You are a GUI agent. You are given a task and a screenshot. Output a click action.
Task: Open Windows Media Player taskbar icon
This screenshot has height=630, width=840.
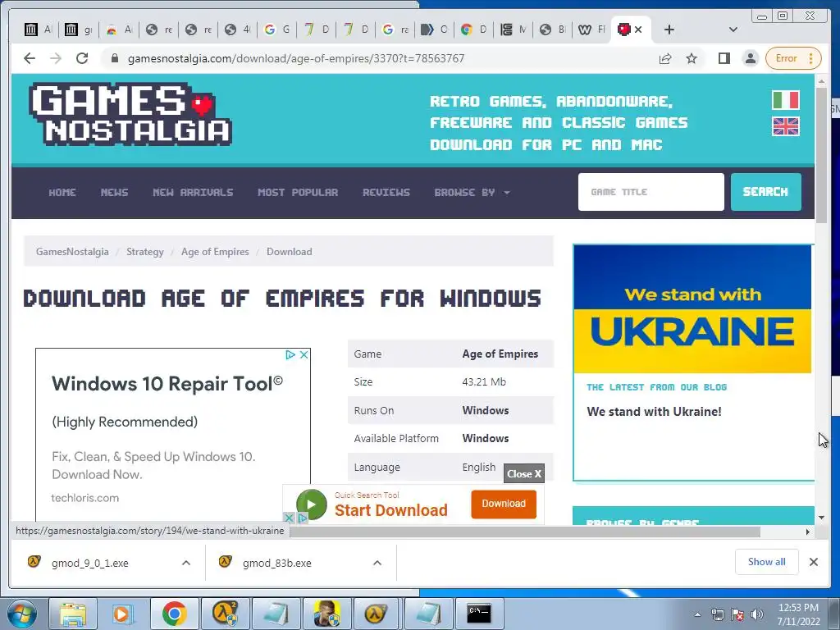[x=122, y=614]
